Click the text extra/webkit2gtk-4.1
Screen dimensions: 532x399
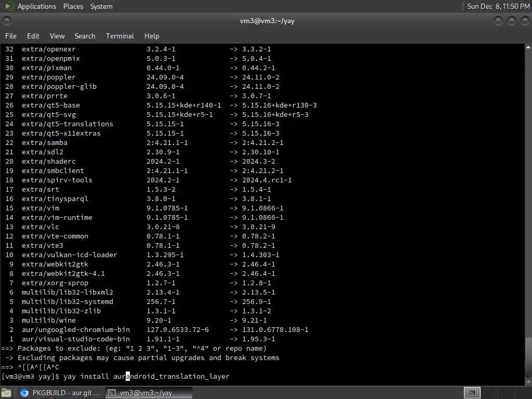click(x=63, y=273)
